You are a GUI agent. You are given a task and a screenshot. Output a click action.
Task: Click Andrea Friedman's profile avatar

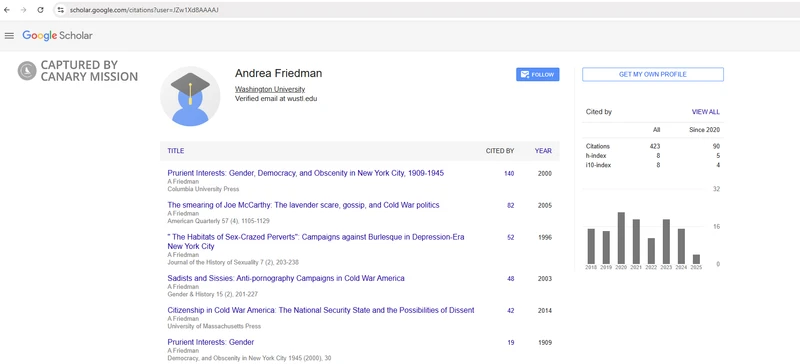point(190,96)
